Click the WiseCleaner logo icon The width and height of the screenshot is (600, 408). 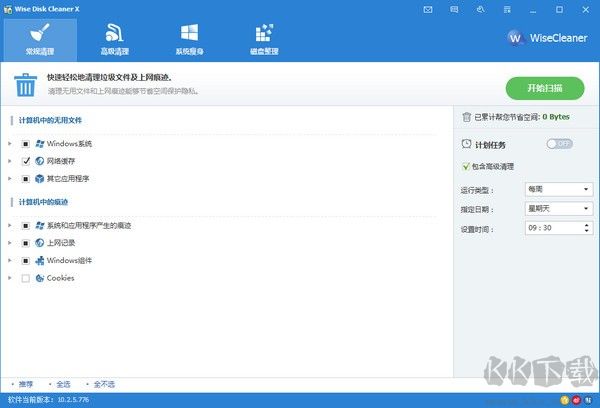(516, 39)
